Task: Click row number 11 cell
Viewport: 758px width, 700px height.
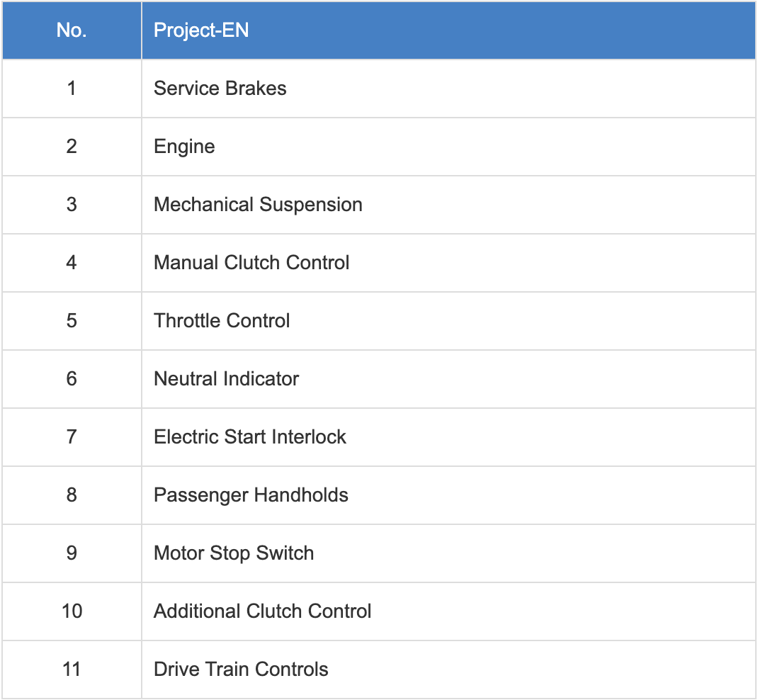Action: pos(72,670)
